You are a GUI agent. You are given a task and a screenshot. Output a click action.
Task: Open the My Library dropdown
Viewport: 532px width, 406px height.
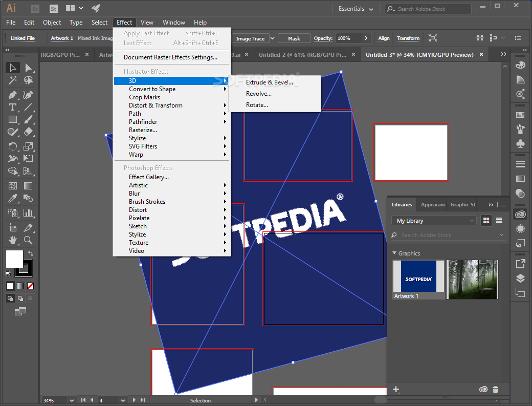pyautogui.click(x=434, y=221)
